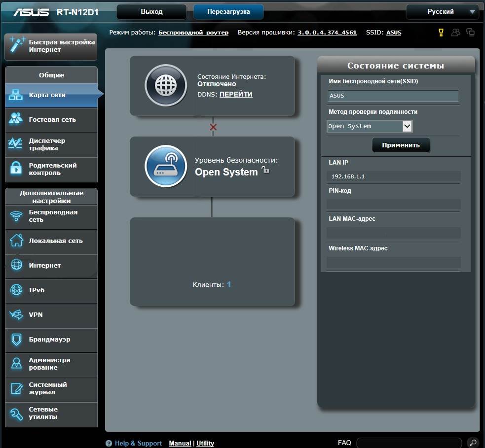Click the Перезагрузка reboot button
Image resolution: width=485 pixels, height=448 pixels.
point(228,11)
